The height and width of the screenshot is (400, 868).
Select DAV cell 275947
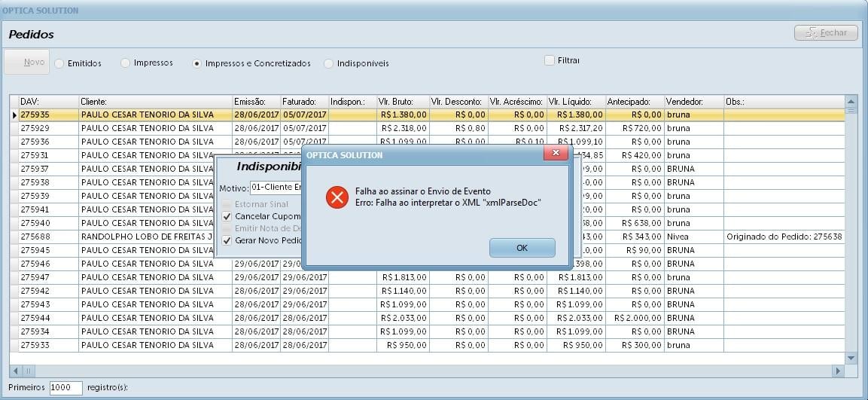(x=49, y=277)
